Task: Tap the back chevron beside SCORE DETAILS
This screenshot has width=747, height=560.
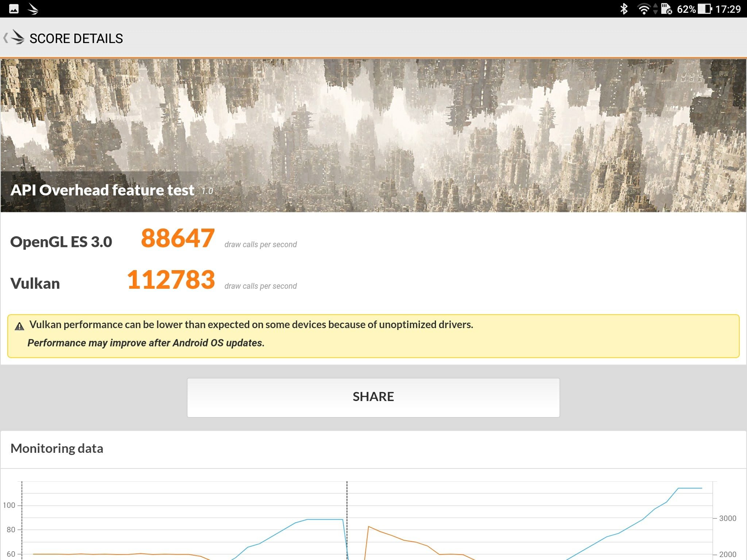Action: (5, 38)
